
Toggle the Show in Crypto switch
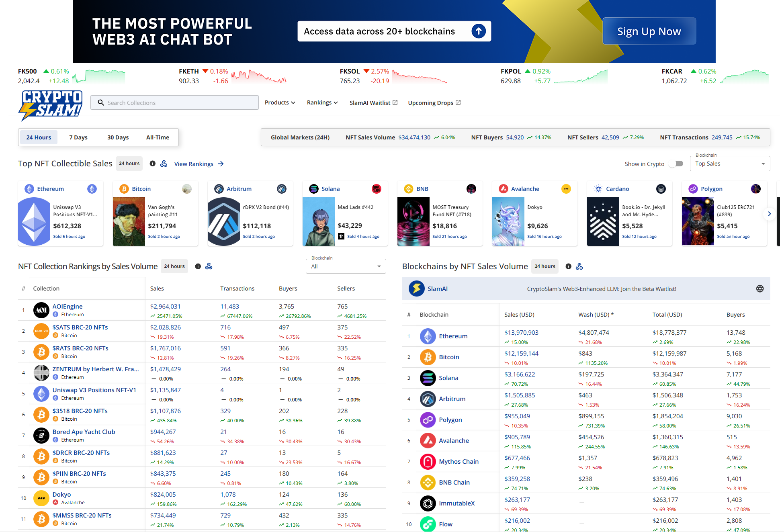coord(677,164)
